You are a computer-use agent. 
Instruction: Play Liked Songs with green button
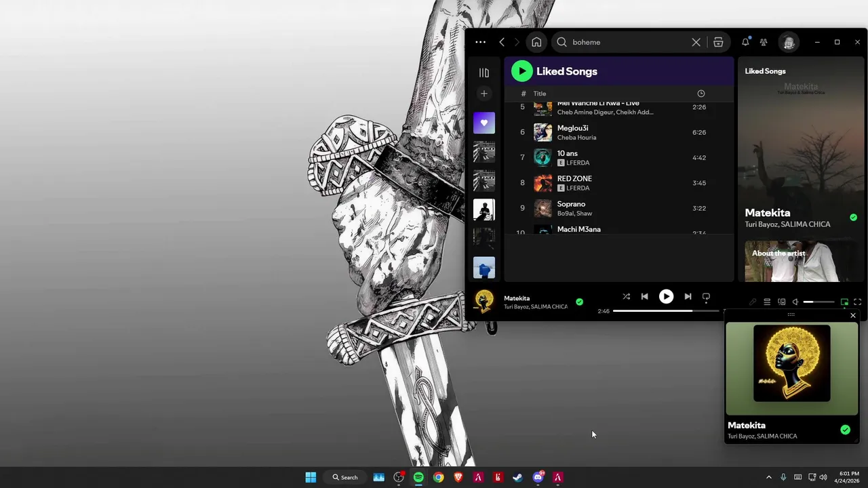(522, 71)
